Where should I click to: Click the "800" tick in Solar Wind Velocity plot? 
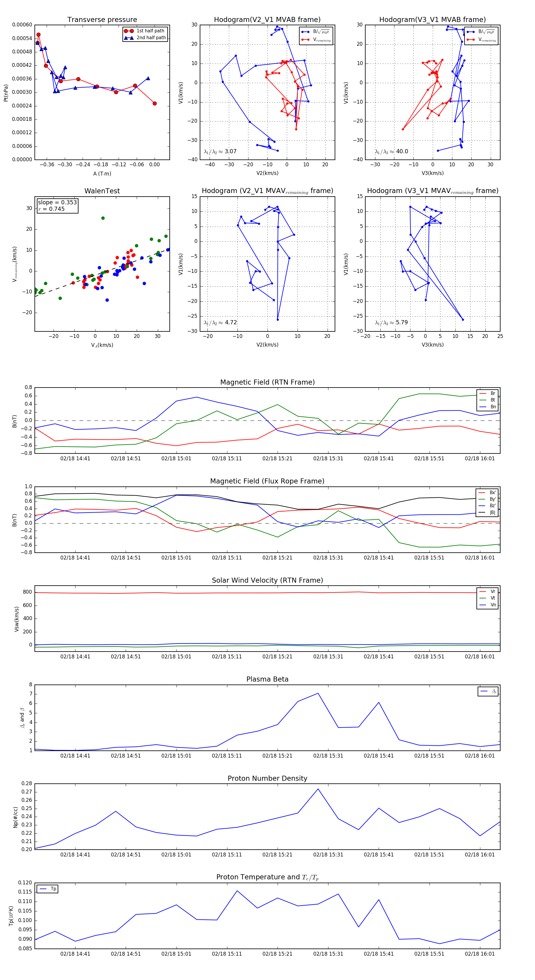27,592
